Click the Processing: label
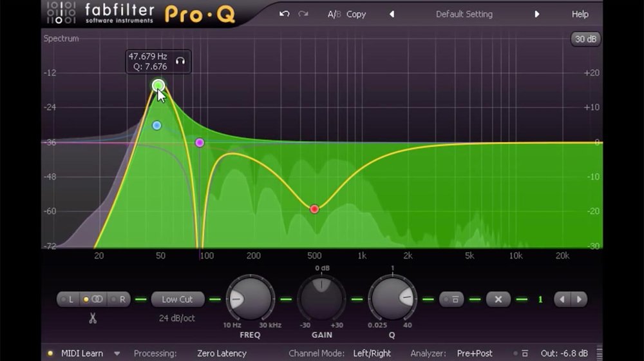The height and width of the screenshot is (361, 644). point(155,353)
